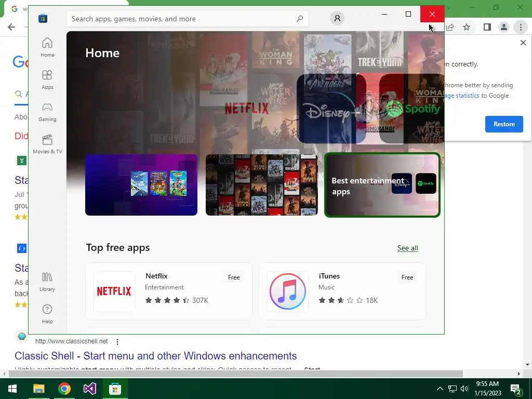The width and height of the screenshot is (532, 399).
Task: Click Microsoft Store taskbar icon
Action: click(115, 389)
